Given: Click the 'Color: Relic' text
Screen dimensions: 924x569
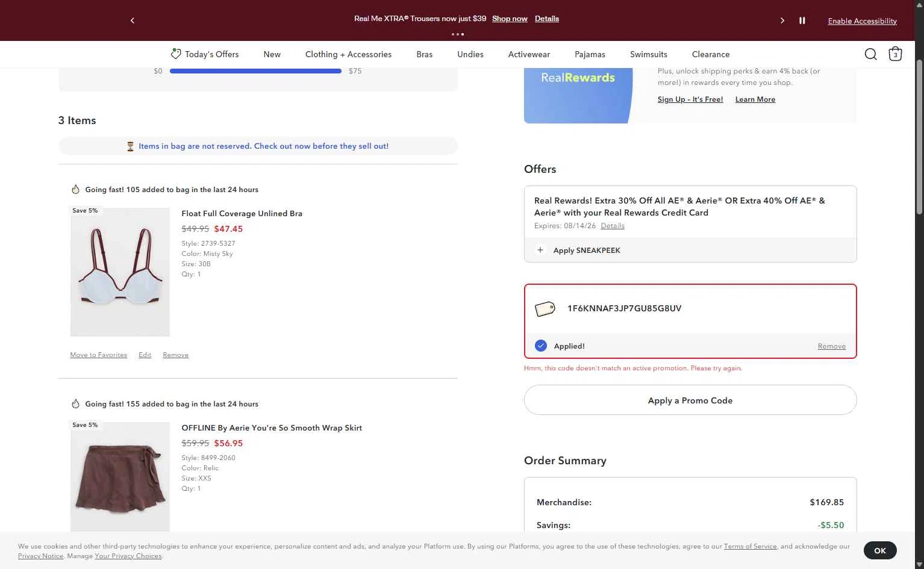Looking at the screenshot, I should click(x=200, y=468).
